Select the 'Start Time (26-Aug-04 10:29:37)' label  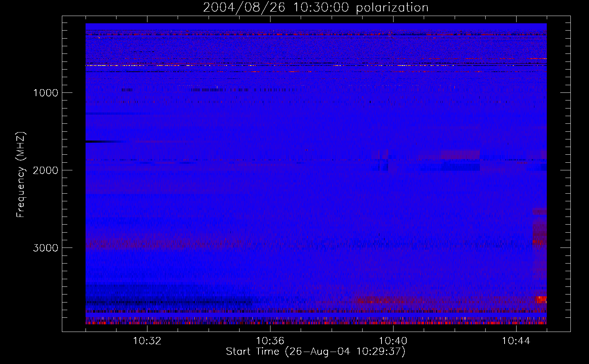coord(316,352)
